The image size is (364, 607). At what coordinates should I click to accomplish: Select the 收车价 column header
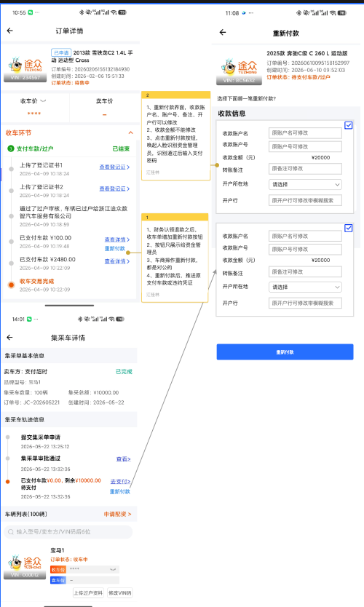tap(29, 101)
